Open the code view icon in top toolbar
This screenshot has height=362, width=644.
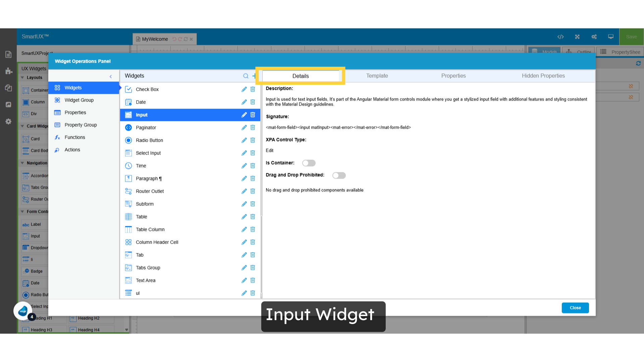pos(560,37)
